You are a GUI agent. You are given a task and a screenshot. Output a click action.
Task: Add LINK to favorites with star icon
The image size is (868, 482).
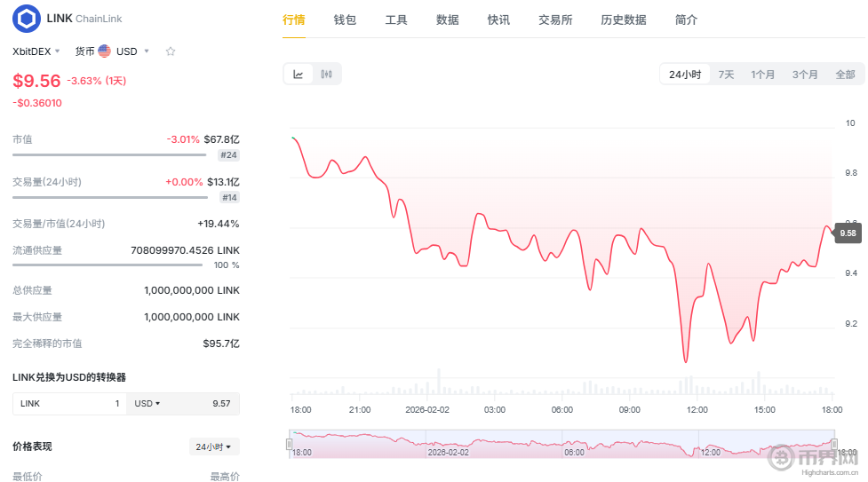click(171, 51)
